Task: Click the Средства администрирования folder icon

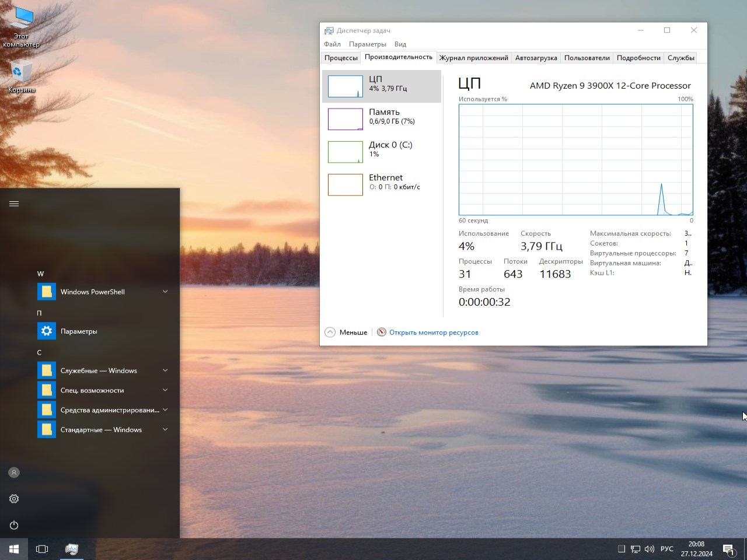Action: [47, 409]
